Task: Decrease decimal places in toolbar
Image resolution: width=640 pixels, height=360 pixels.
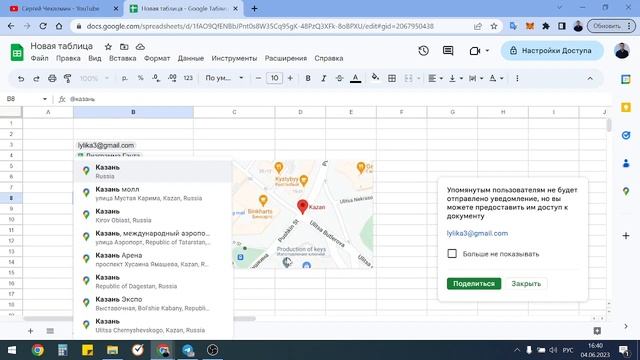Action: (x=156, y=78)
